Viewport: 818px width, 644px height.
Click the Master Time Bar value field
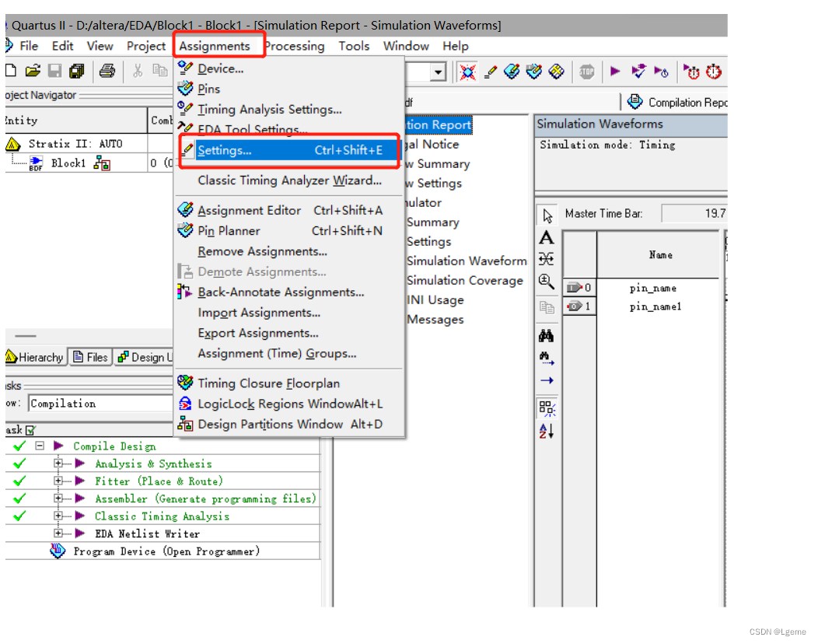[694, 213]
